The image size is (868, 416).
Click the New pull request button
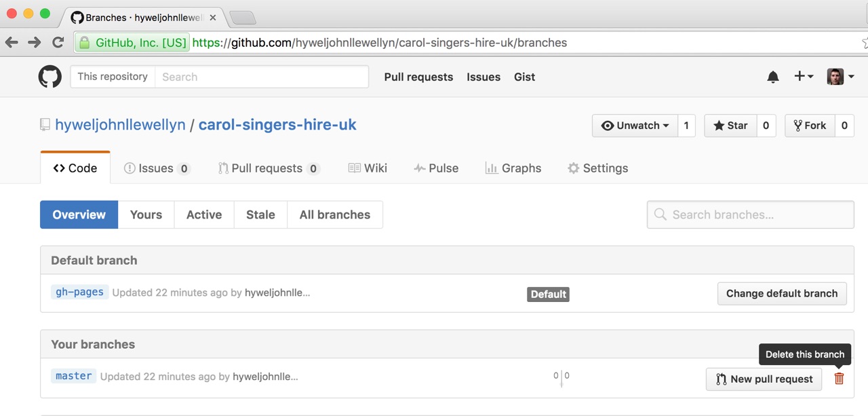point(764,379)
